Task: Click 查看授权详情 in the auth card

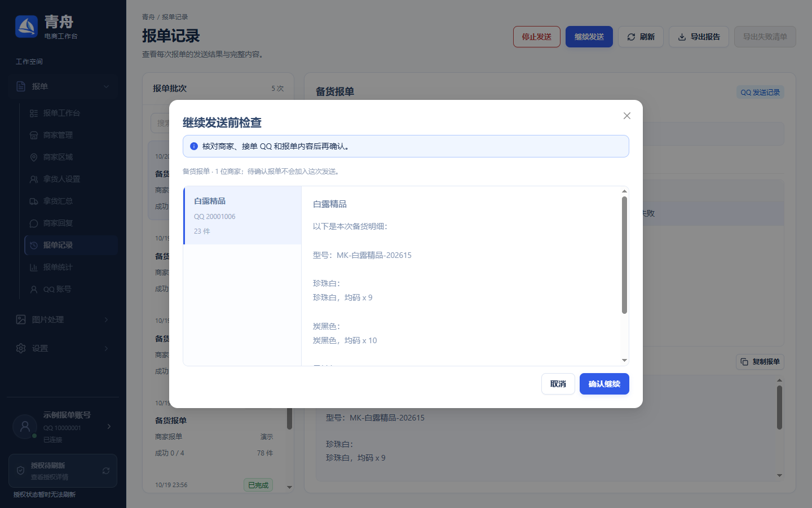Action: click(x=50, y=477)
